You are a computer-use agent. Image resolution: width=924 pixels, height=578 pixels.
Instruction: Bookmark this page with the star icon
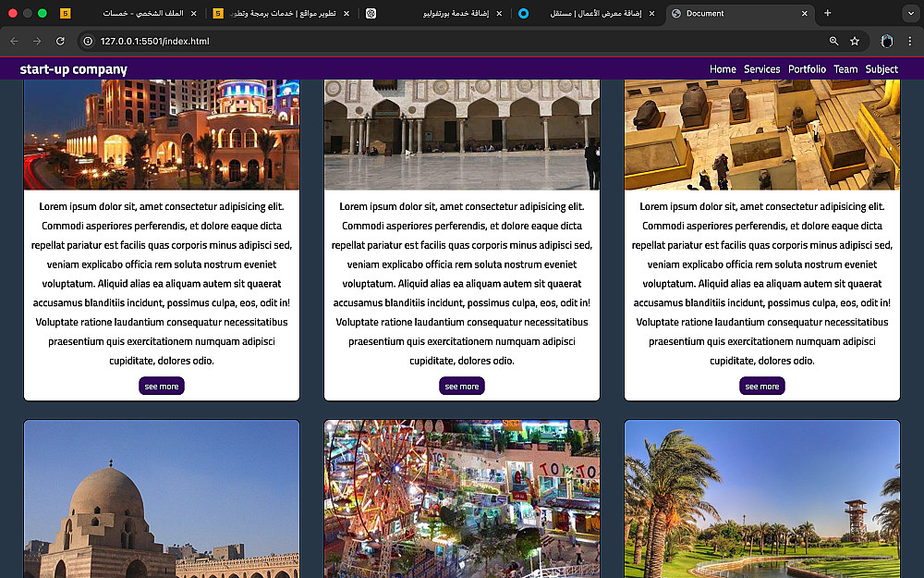855,42
